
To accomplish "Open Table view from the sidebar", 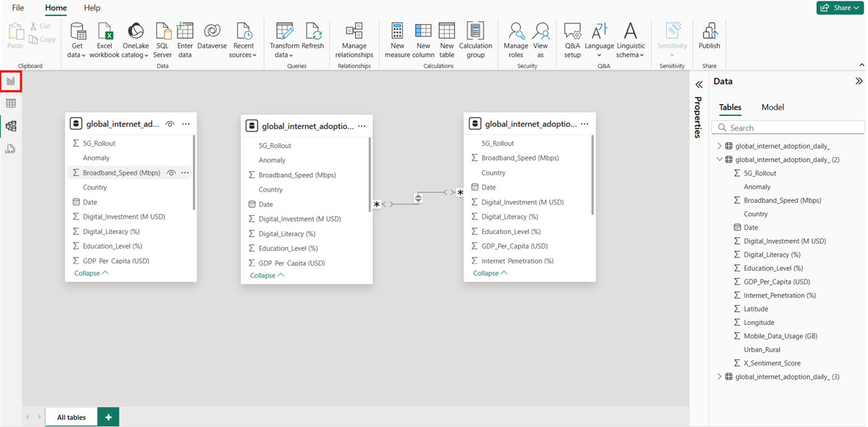I will tap(12, 103).
